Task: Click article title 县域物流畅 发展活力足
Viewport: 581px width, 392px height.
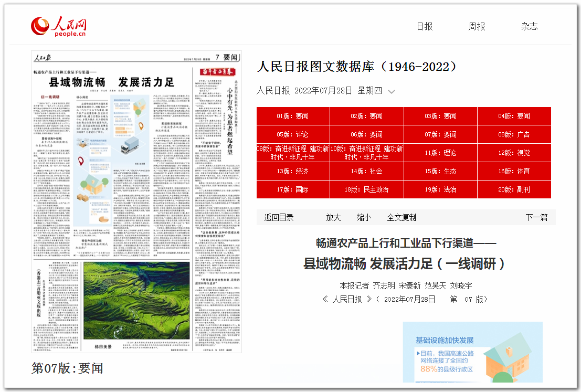Action: pyautogui.click(x=404, y=264)
